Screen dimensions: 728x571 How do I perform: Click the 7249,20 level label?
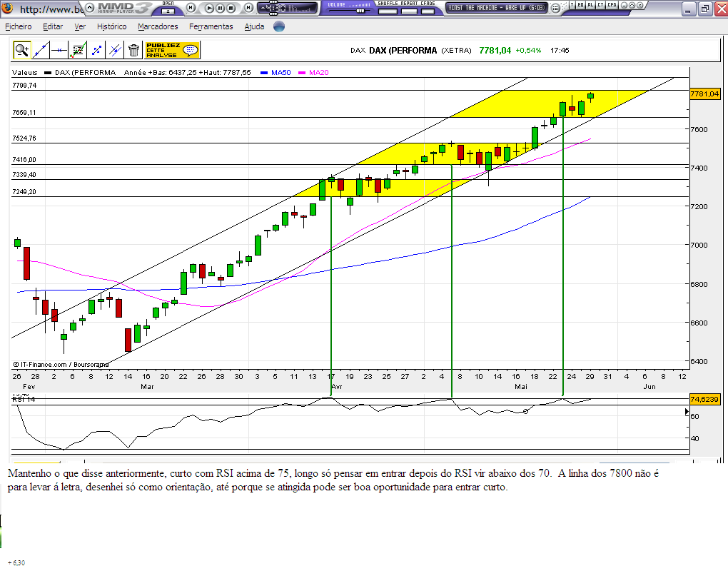click(x=24, y=192)
